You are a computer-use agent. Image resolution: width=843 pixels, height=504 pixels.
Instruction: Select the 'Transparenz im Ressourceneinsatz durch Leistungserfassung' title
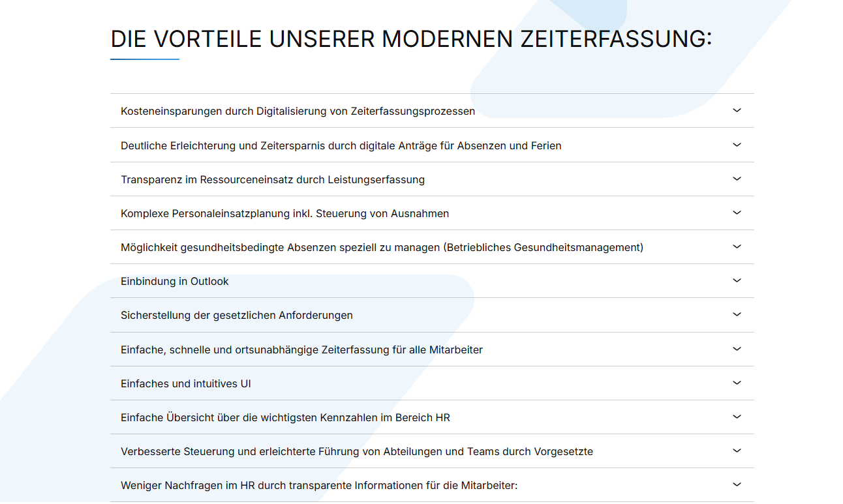(x=273, y=180)
